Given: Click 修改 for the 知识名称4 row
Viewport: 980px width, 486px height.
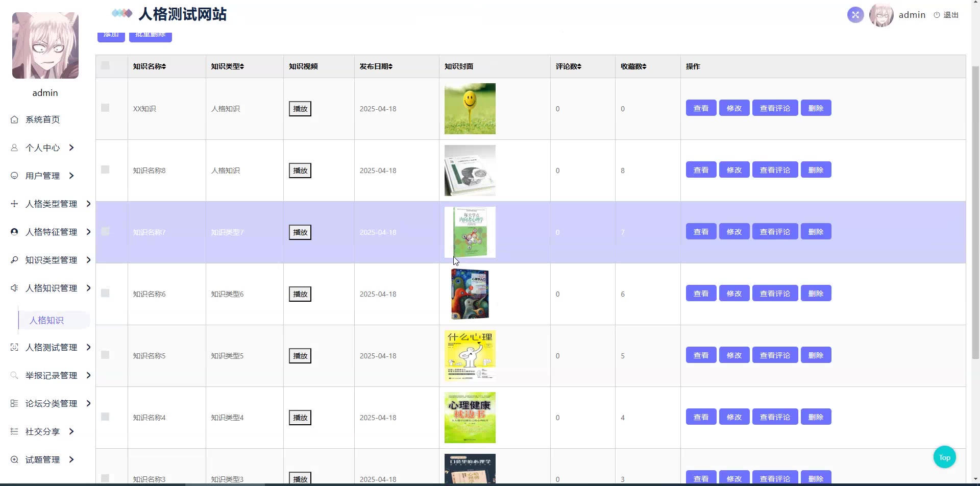Looking at the screenshot, I should click(734, 417).
